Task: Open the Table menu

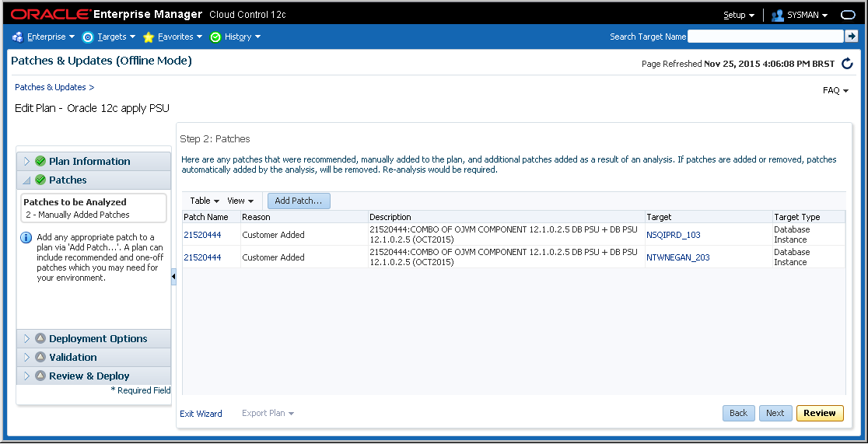Action: point(205,201)
